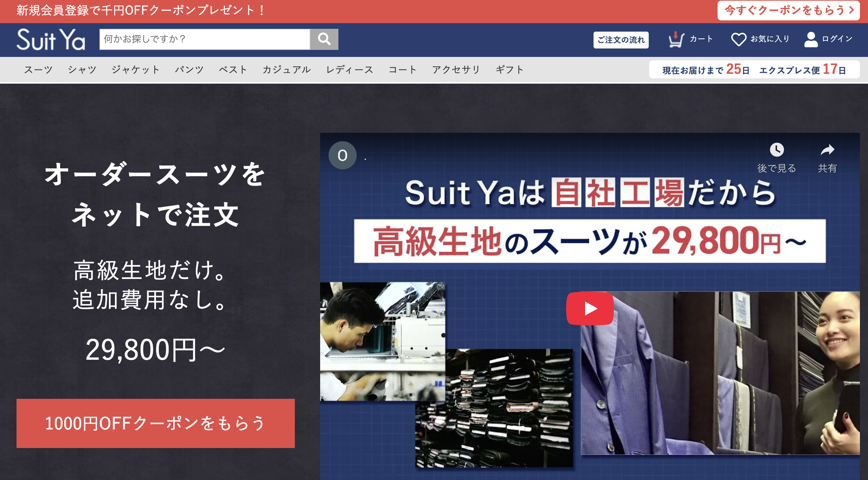Click the watch later clock icon
Screen dimensions: 868x480
777,150
